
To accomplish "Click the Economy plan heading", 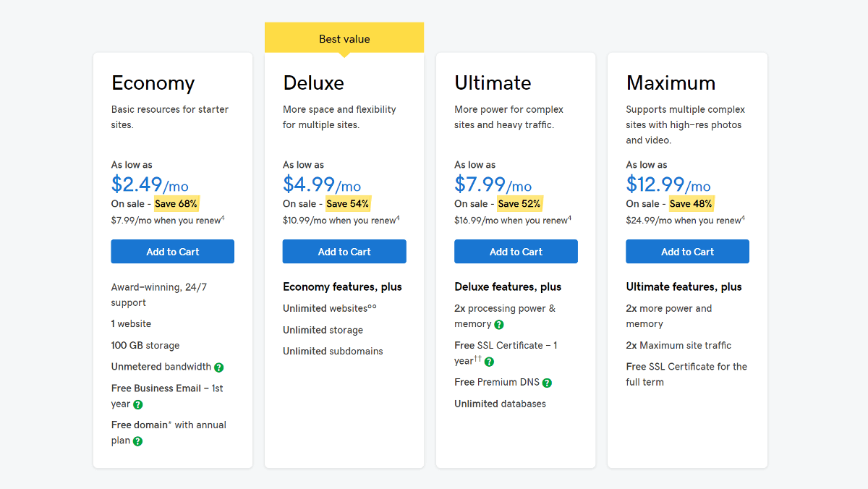I will pyautogui.click(x=153, y=83).
